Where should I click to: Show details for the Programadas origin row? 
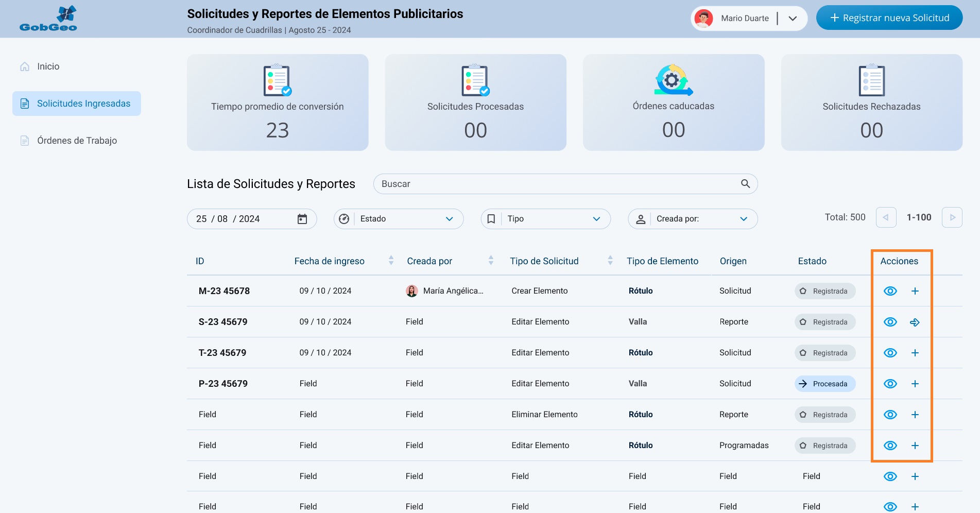[890, 446]
